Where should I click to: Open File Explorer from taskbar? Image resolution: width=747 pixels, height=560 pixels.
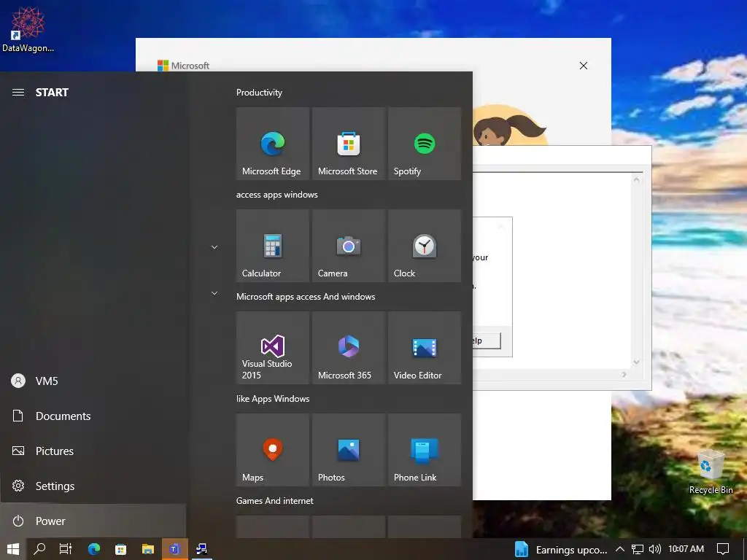click(x=147, y=549)
